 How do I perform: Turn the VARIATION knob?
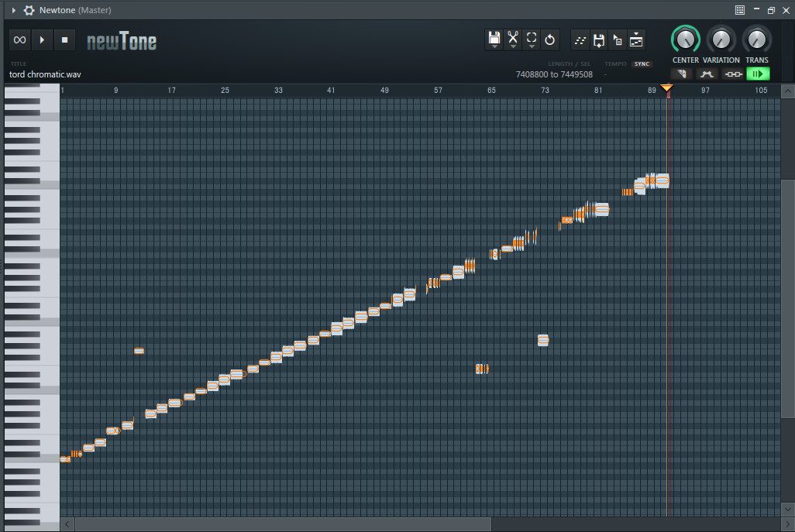[721, 39]
